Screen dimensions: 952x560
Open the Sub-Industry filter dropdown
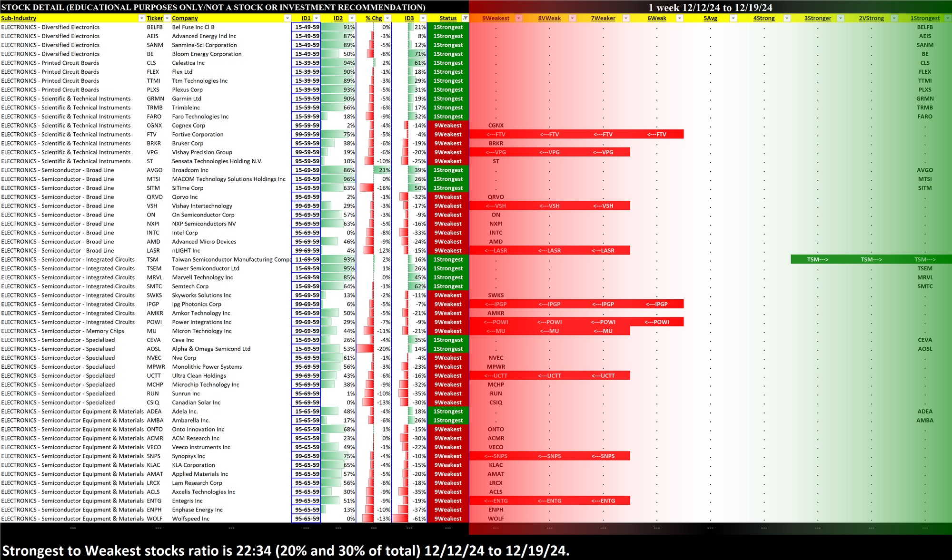141,18
